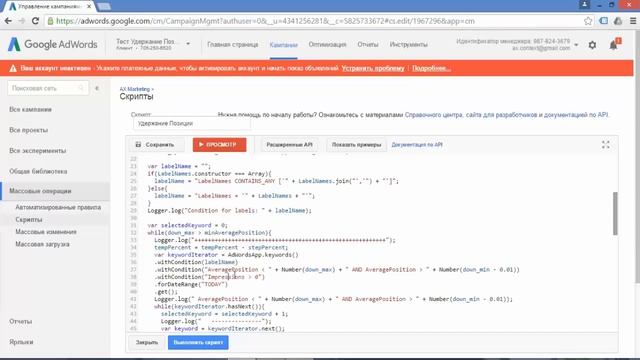Image resolution: width=640 pixels, height=360 pixels.
Task: Close the AdWords browser tab
Action: (89, 7)
